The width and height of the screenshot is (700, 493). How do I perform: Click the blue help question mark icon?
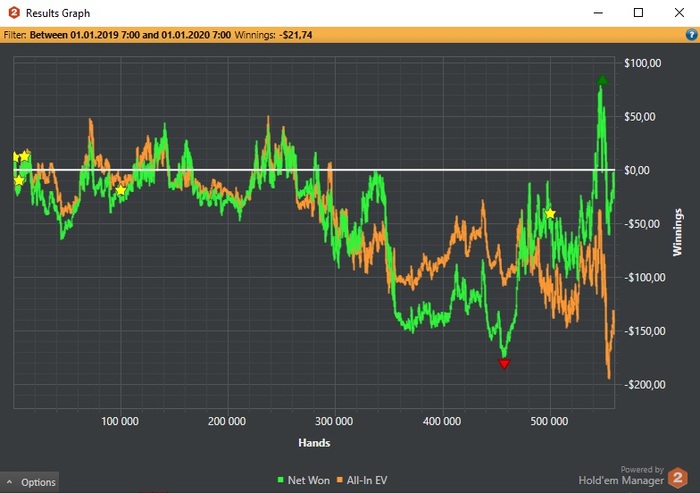coord(692,35)
